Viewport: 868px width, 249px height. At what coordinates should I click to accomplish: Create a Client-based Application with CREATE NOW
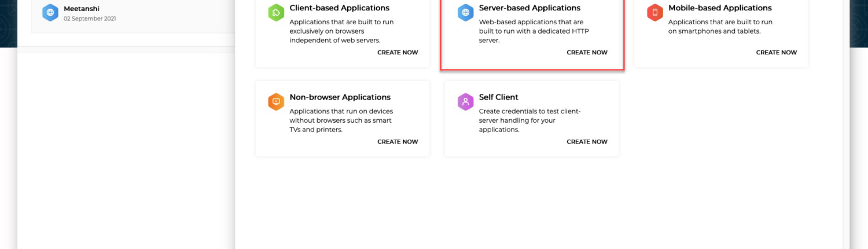pyautogui.click(x=398, y=52)
